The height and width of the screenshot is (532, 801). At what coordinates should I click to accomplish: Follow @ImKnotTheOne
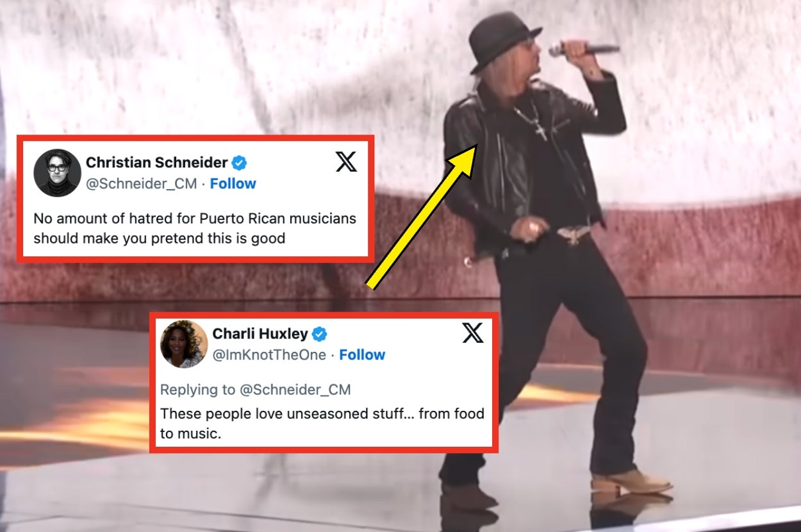point(362,355)
